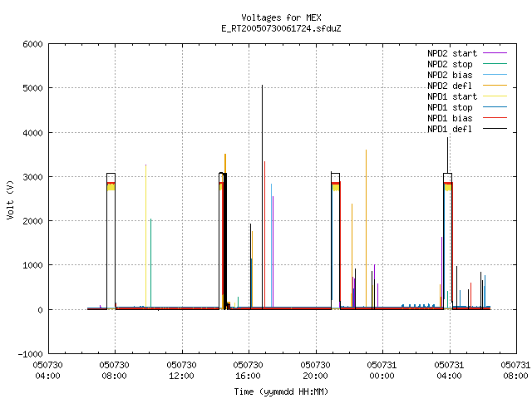The height and width of the screenshot is (399, 532).
Task: Click the red spike near 3300 V after 16:00
Action: pos(264,234)
